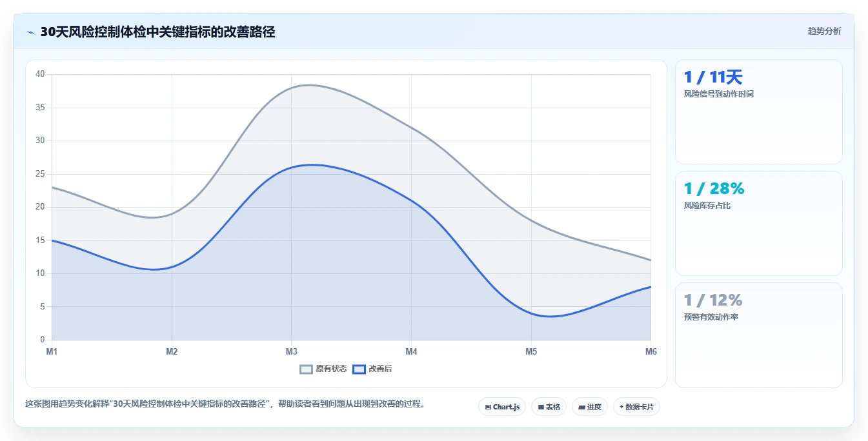Open the 1 / 11天 metric card
The image size is (868, 441).
(x=758, y=112)
